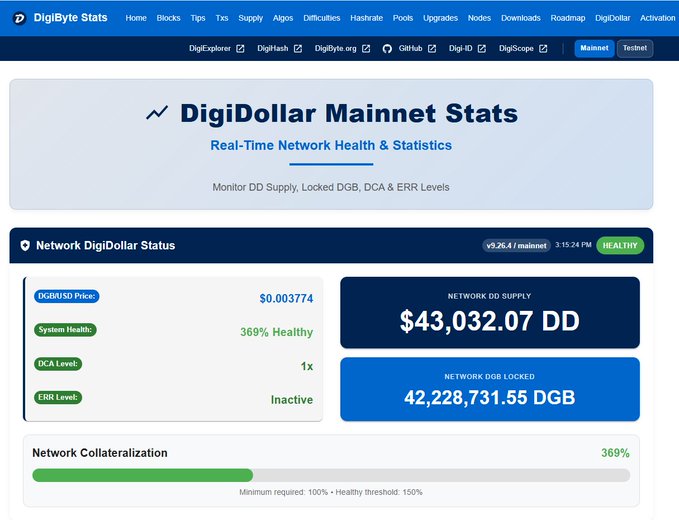
Task: Click shield icon beside Network DigiDollar Status
Action: [x=25, y=245]
